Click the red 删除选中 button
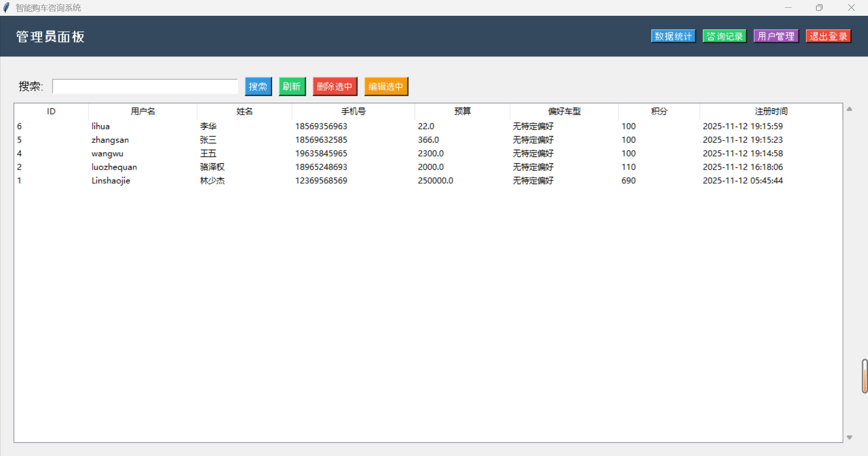 click(335, 86)
